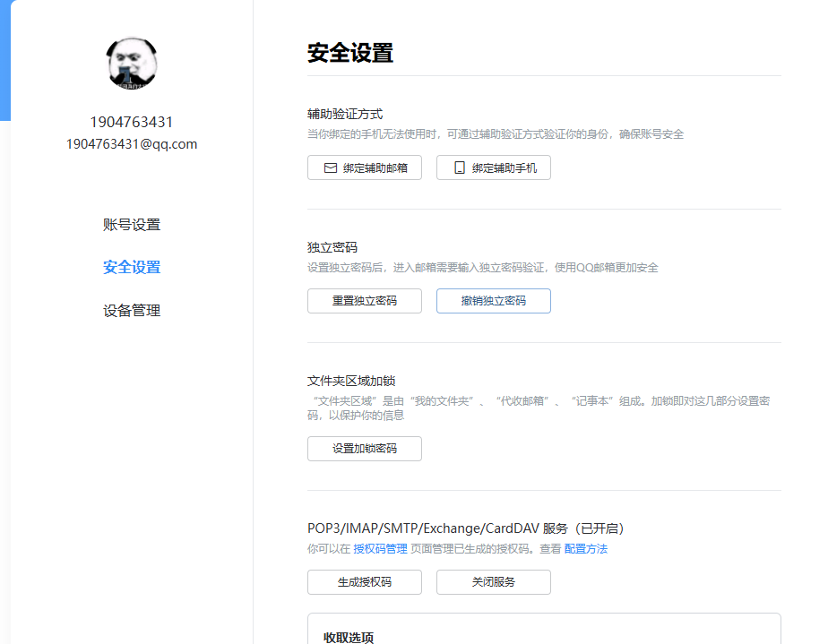
Task: Click the account number under the avatar
Action: [x=132, y=122]
